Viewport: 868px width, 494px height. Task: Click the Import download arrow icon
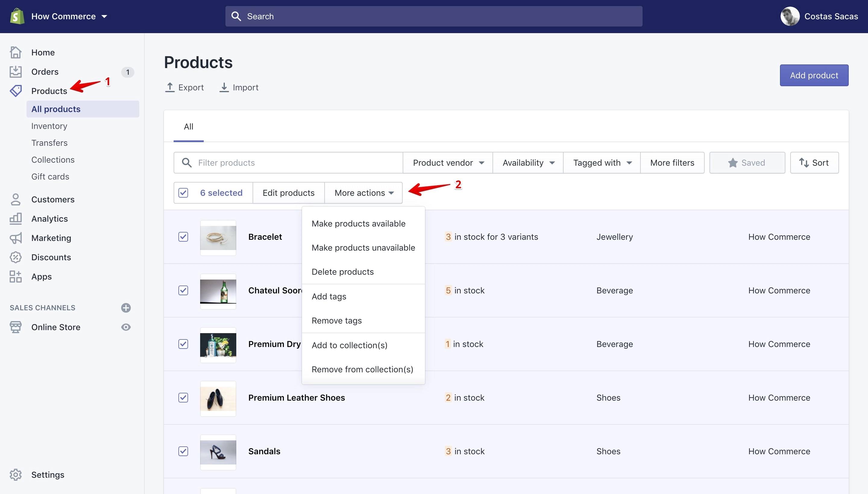pyautogui.click(x=224, y=87)
